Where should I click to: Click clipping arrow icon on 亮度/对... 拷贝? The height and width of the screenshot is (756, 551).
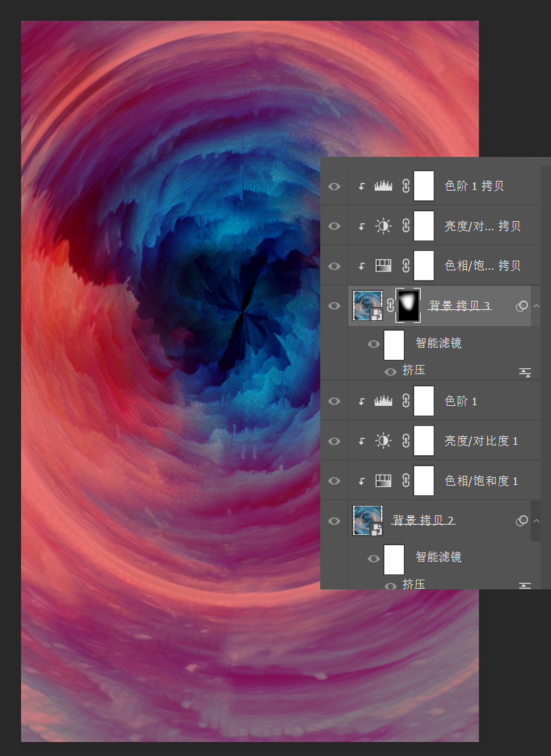tap(362, 226)
